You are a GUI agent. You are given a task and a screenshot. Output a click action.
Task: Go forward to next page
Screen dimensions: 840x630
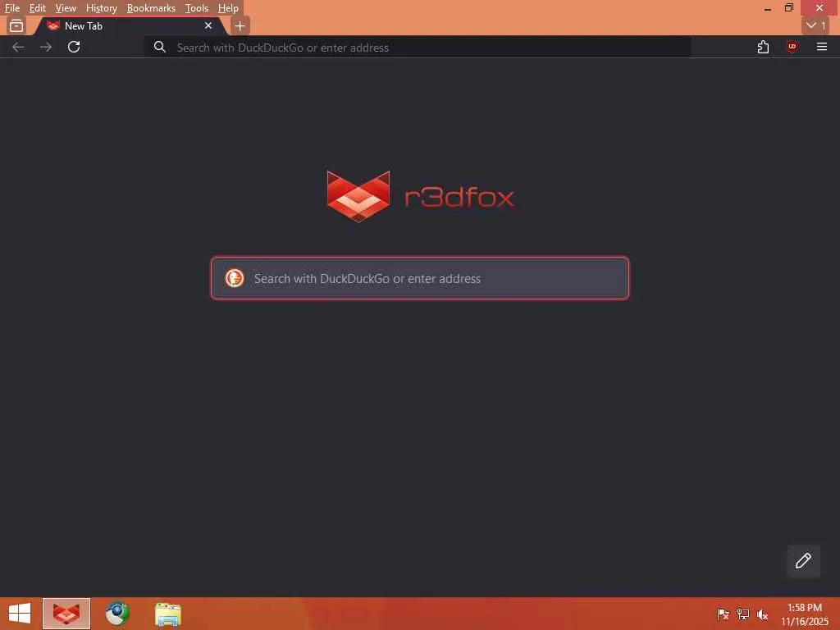(x=46, y=47)
